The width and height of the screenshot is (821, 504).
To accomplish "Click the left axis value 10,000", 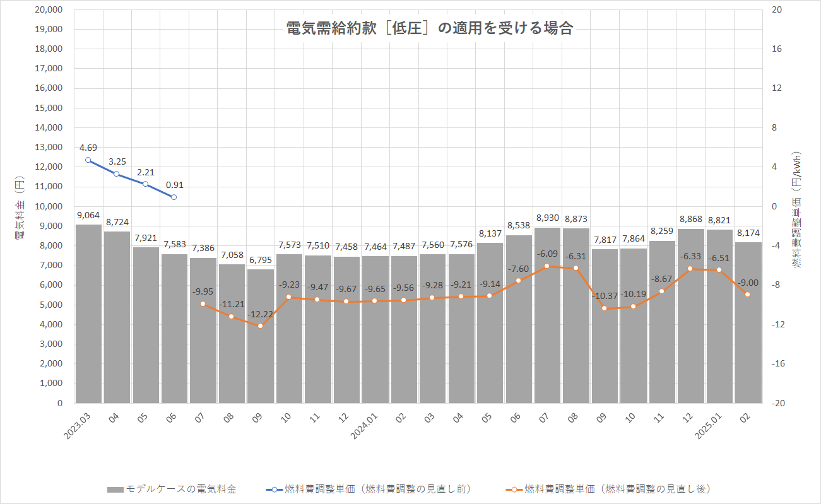I will (x=49, y=206).
